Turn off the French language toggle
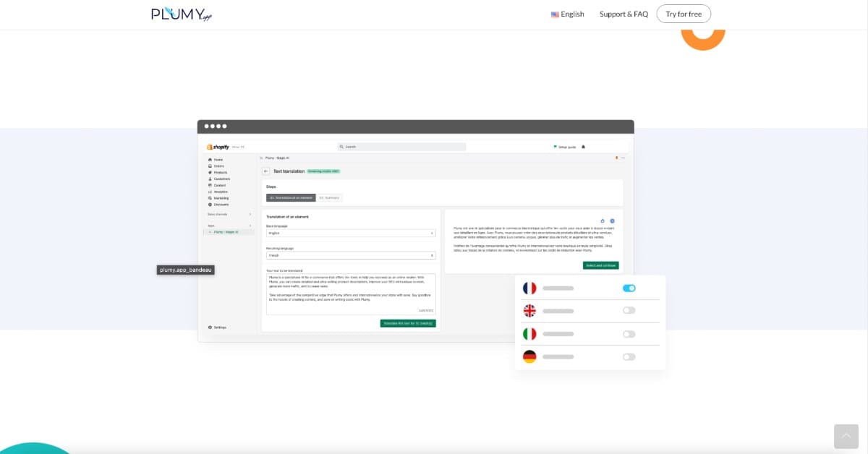 click(x=629, y=288)
